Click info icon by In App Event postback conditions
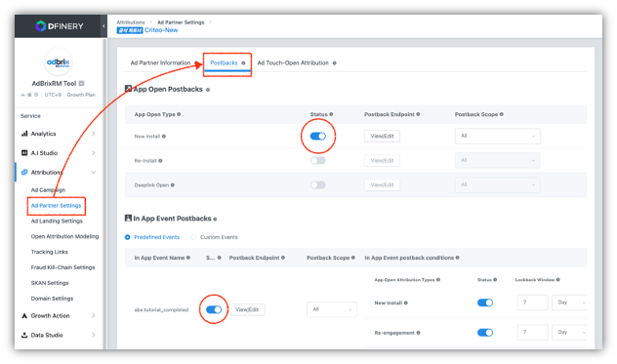The image size is (617, 364). [457, 258]
